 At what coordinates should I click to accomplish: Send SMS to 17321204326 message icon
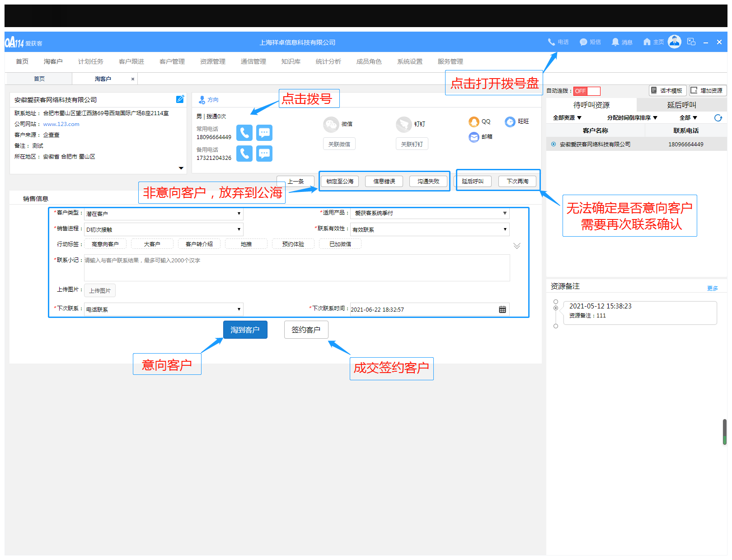point(264,154)
